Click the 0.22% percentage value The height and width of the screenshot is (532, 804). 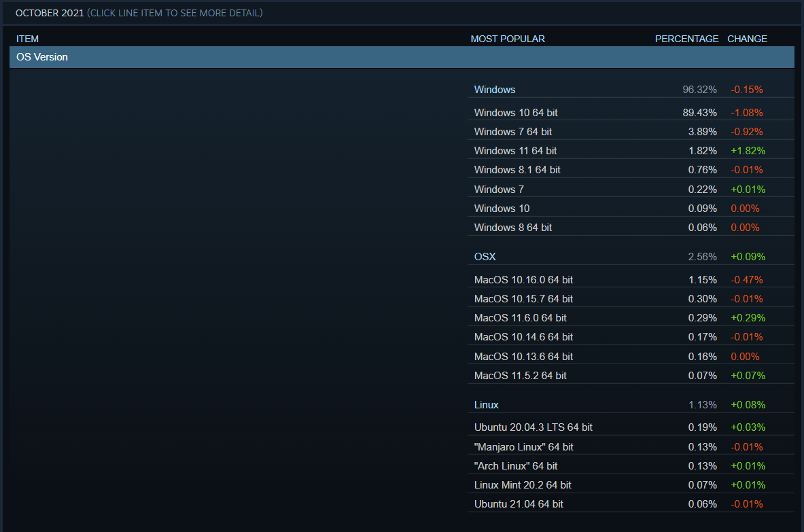pyautogui.click(x=702, y=190)
